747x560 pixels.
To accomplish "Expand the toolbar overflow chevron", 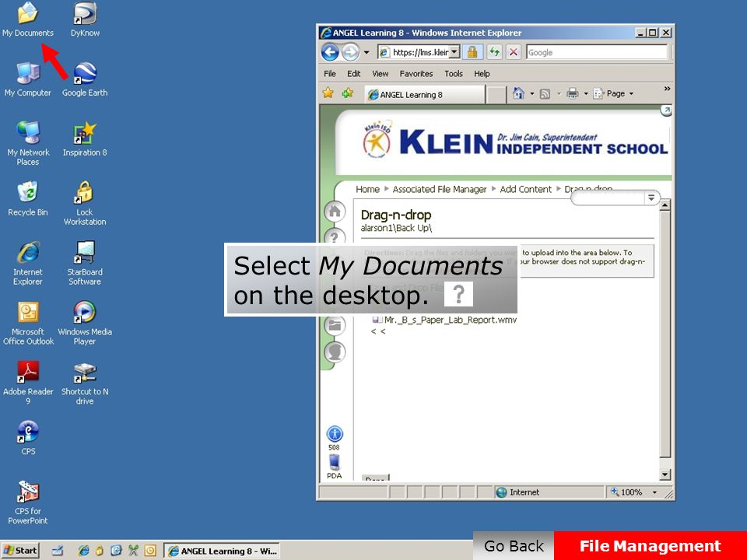I will click(x=667, y=89).
